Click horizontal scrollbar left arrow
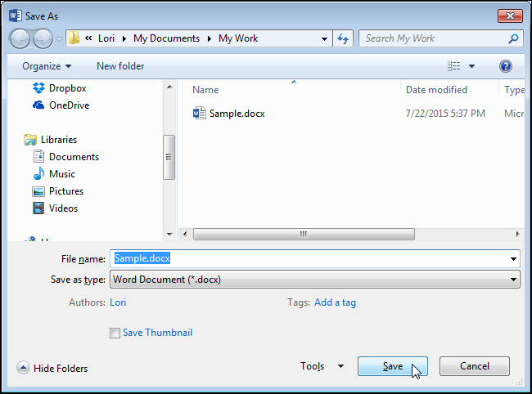The image size is (532, 394). click(x=185, y=234)
